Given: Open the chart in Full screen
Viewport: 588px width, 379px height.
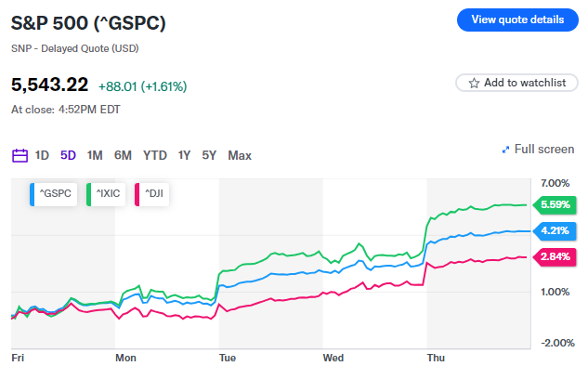Looking at the screenshot, I should [x=543, y=150].
